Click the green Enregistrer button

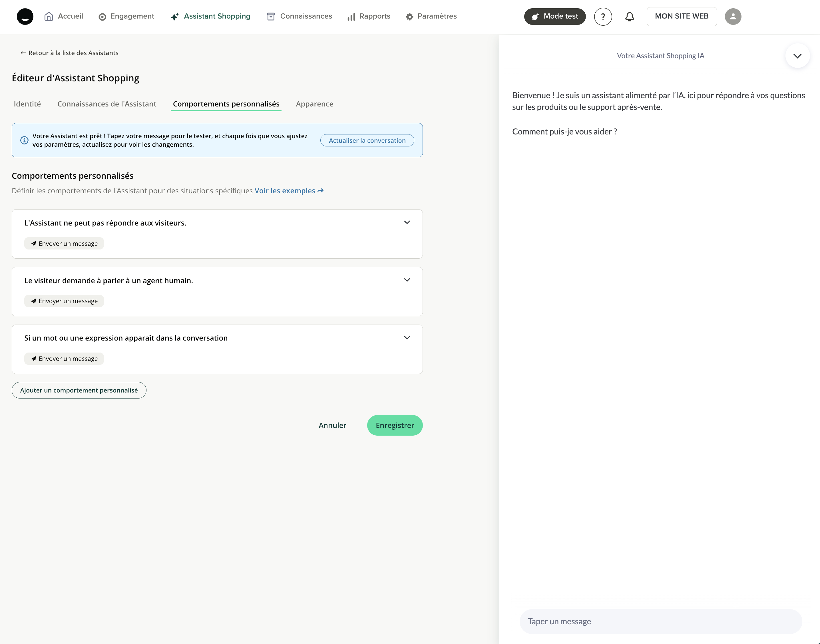click(395, 425)
